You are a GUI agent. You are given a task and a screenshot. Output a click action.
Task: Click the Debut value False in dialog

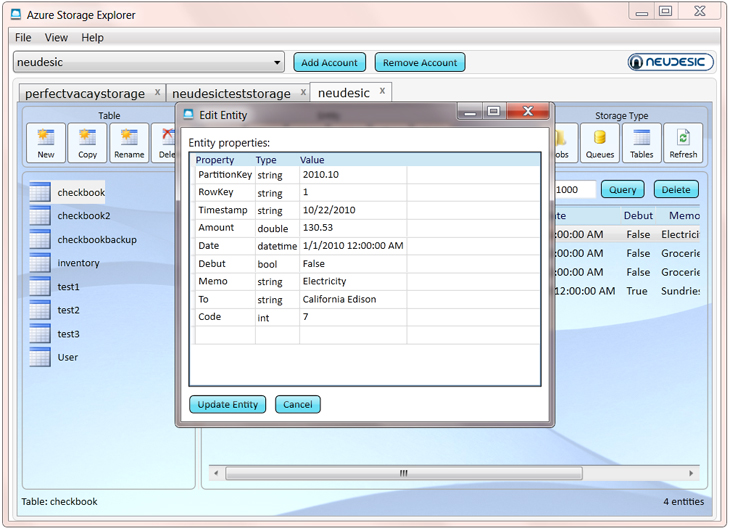click(x=314, y=263)
